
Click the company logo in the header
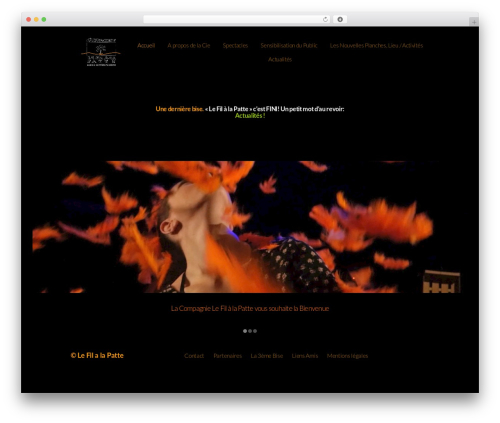[101, 52]
